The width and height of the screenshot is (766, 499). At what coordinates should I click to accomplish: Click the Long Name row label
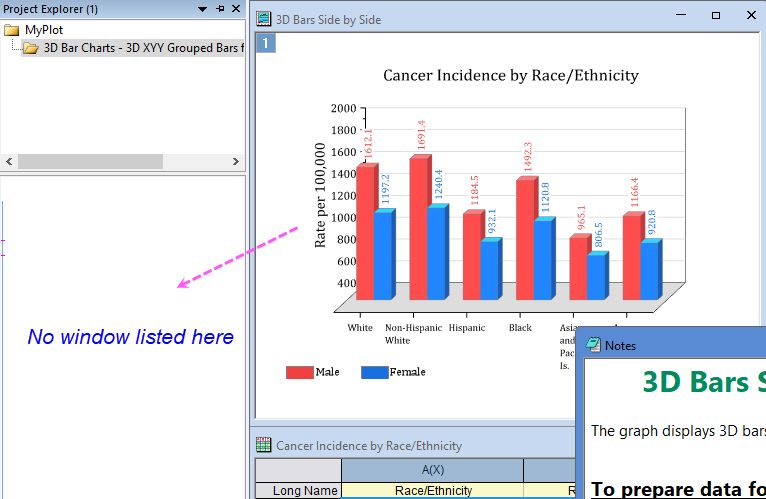(x=298, y=490)
